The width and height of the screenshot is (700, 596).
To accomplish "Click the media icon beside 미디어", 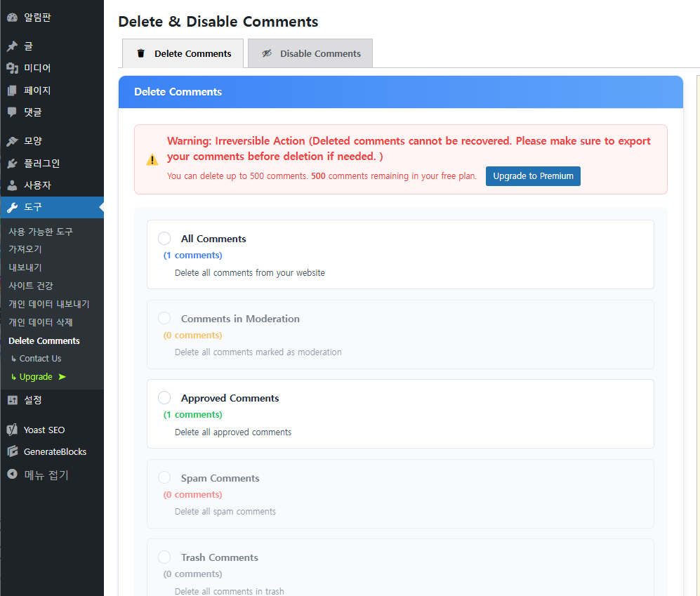I will [12, 68].
